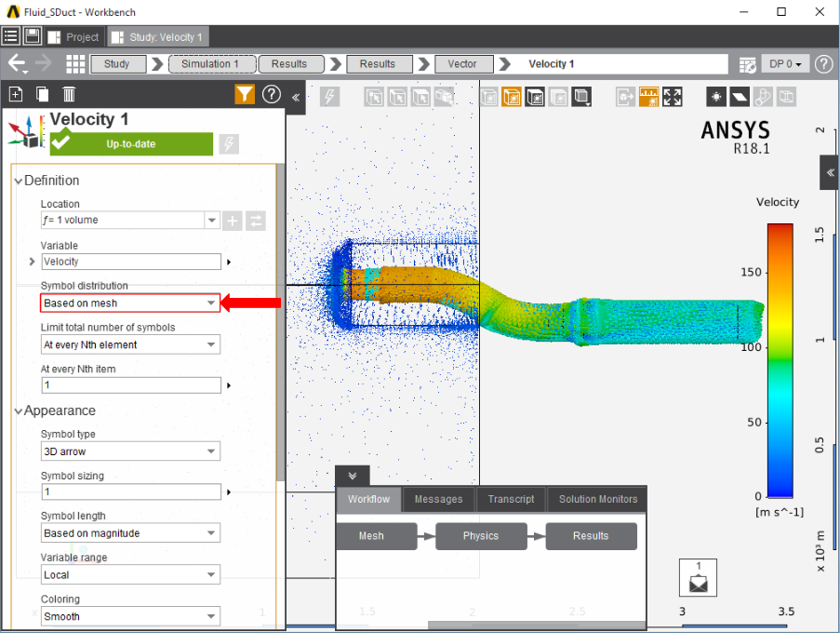Open the Coloring dropdown
The width and height of the screenshot is (840, 633).
[130, 616]
